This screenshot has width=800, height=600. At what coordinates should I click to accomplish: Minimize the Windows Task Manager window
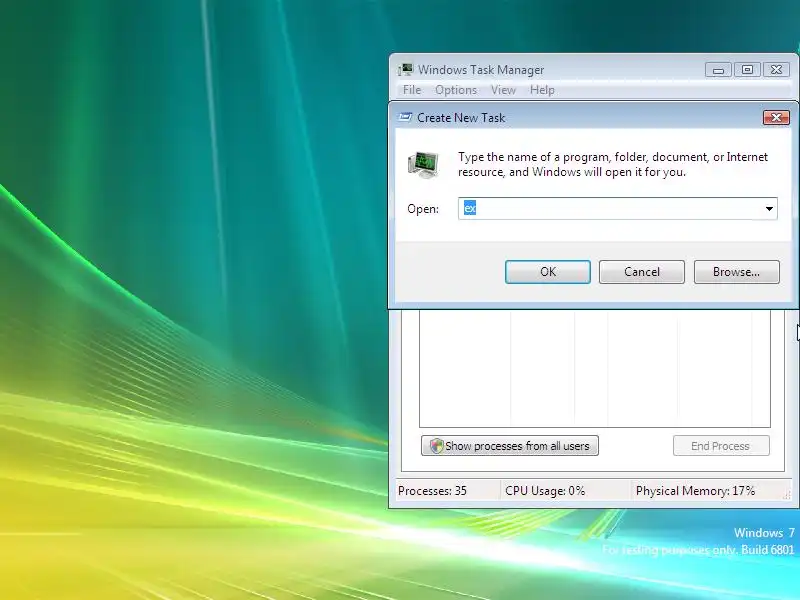(x=718, y=69)
